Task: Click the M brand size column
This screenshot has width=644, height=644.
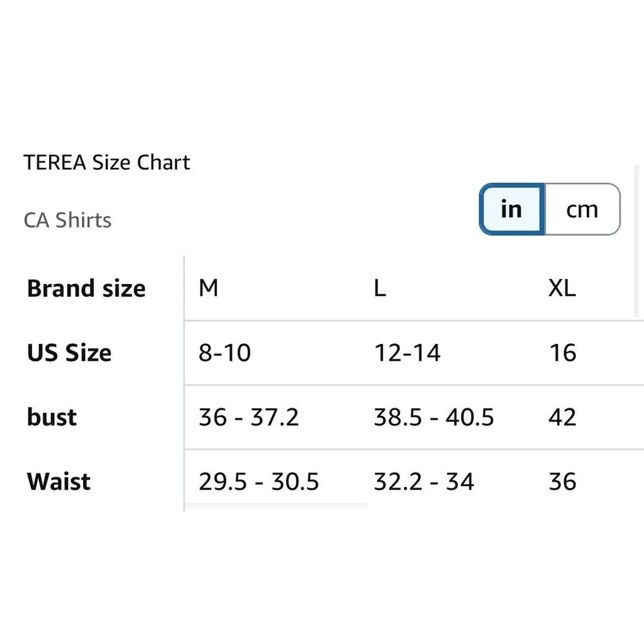Action: click(209, 289)
